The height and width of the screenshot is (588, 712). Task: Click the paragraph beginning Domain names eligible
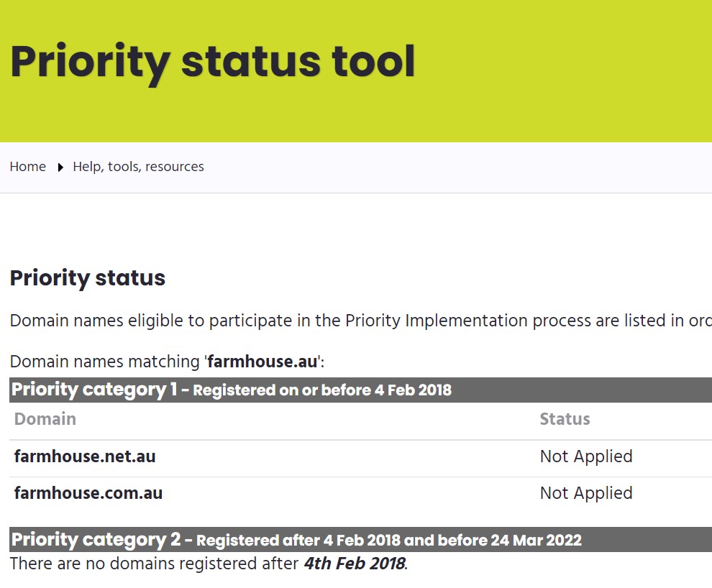click(360, 321)
